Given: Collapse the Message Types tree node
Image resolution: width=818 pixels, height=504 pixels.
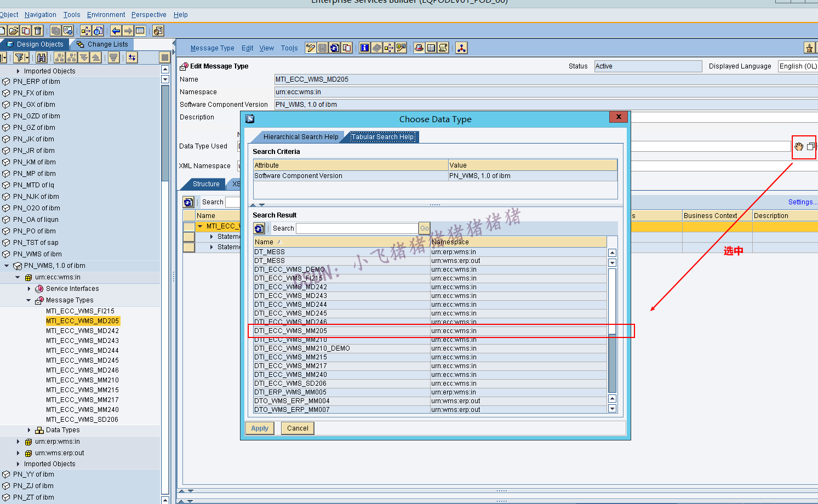Looking at the screenshot, I should point(29,300).
